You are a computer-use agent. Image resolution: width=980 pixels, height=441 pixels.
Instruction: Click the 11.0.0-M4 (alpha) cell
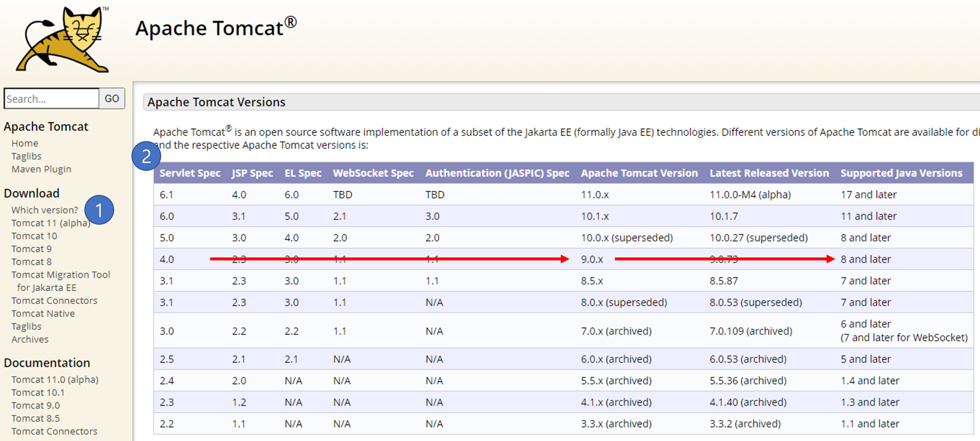pyautogui.click(x=750, y=194)
